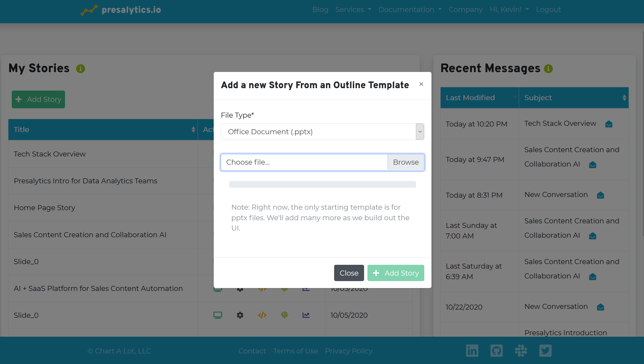Screen dimensions: 644x364
Task: Click the Close button in the dialog
Action: 349,273
